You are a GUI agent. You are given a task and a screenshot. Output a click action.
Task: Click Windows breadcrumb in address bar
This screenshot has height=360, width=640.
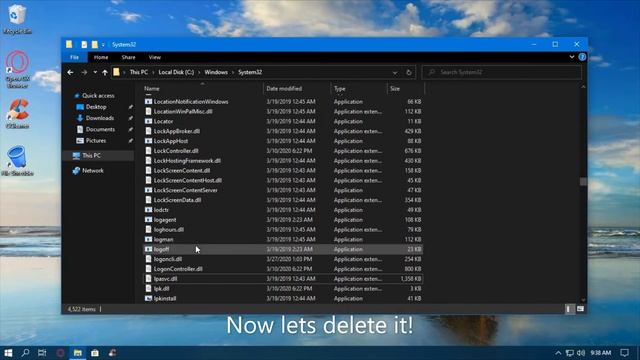216,72
